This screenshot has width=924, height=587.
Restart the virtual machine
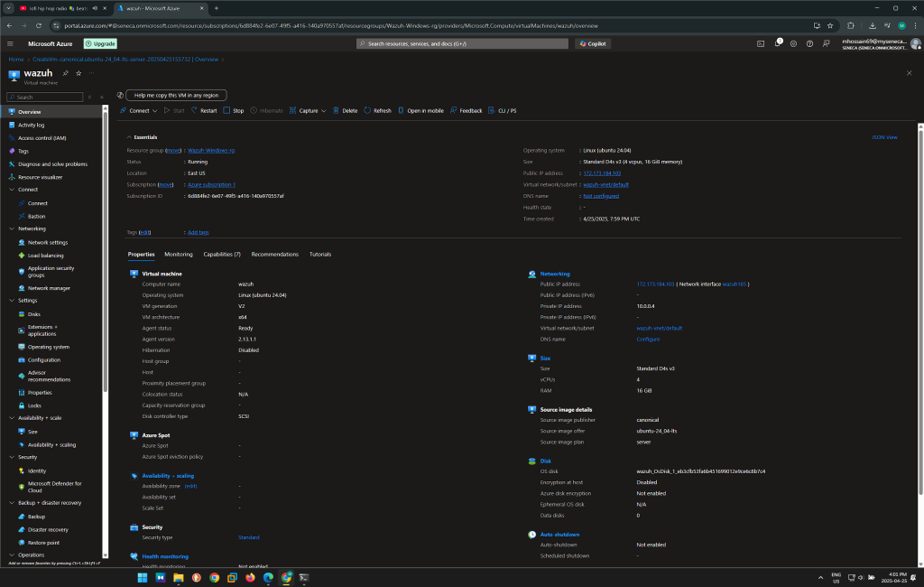[204, 110]
